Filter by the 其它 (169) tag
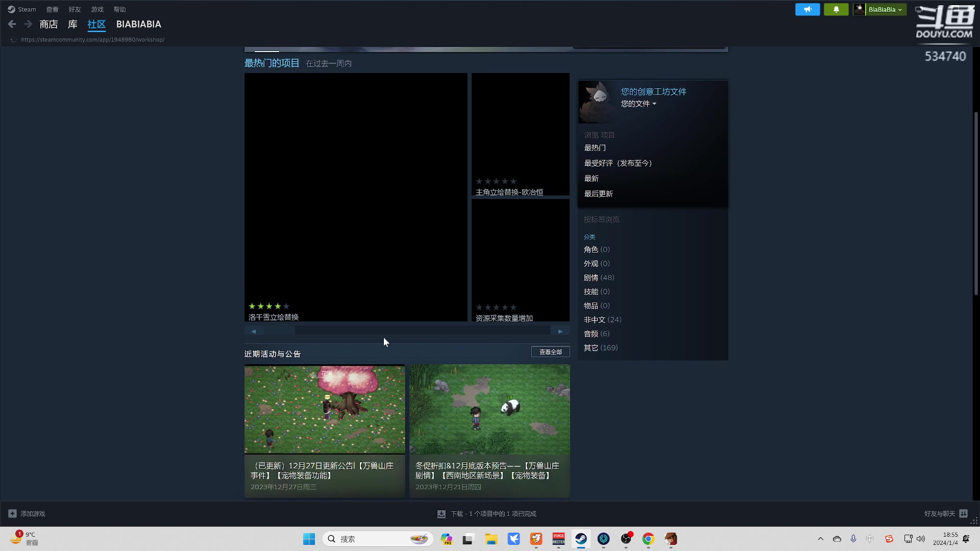This screenshot has height=551, width=980. point(601,347)
